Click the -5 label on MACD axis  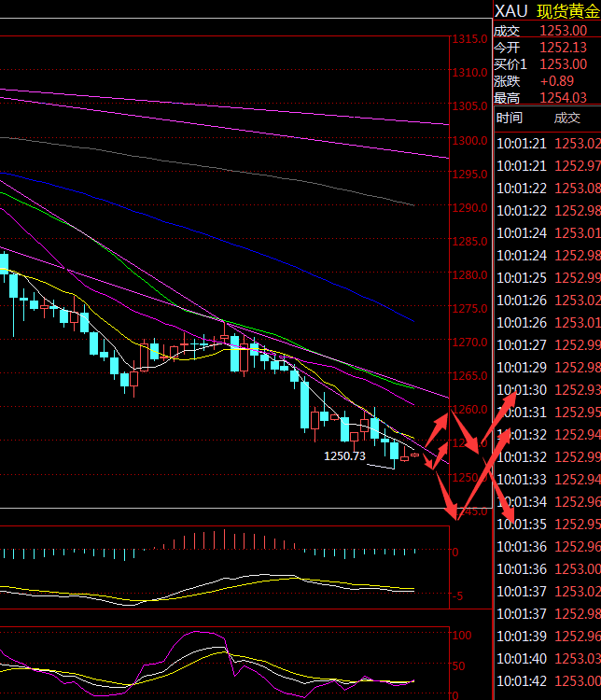457,595
